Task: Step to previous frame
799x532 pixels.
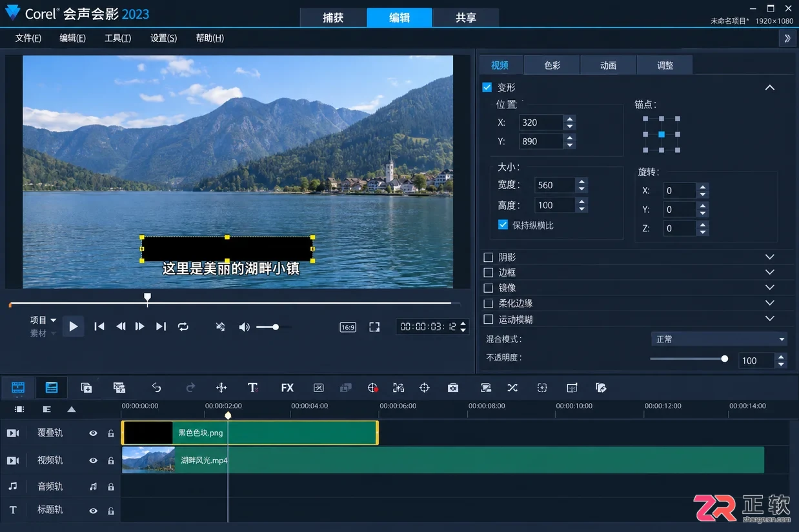Action: (x=121, y=326)
